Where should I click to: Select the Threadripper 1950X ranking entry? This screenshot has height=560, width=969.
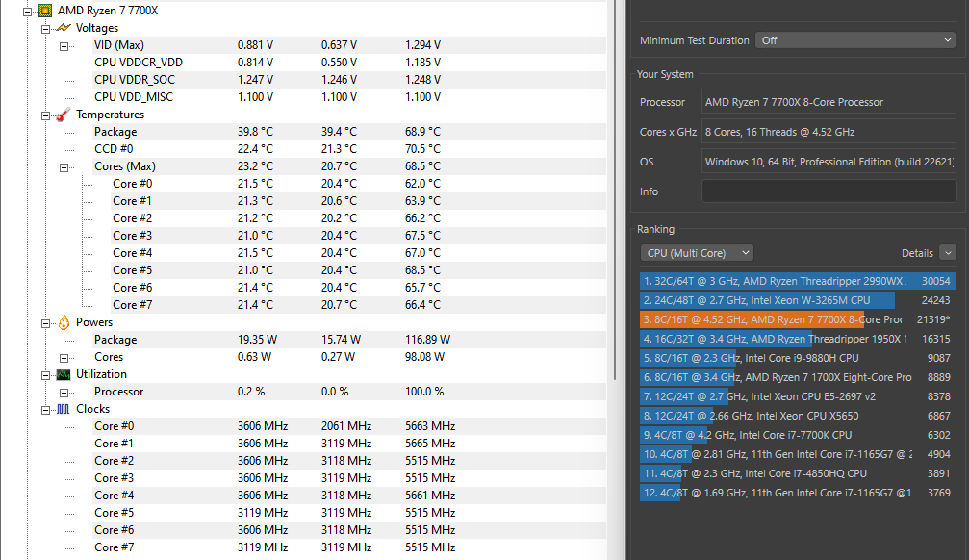click(x=798, y=339)
